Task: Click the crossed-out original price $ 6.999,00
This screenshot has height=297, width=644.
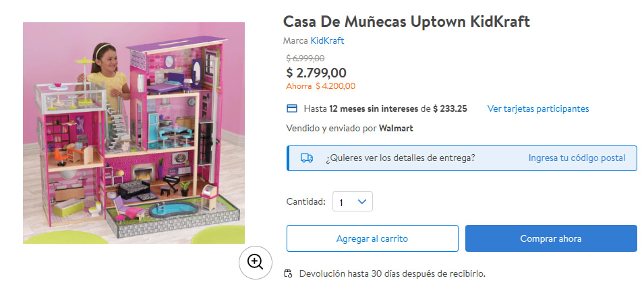Action: 305,59
